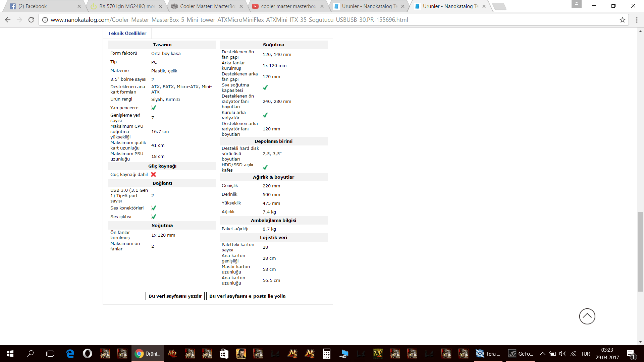Click Bu veri sayfasını yazdır button
644x362 pixels.
coord(175,296)
